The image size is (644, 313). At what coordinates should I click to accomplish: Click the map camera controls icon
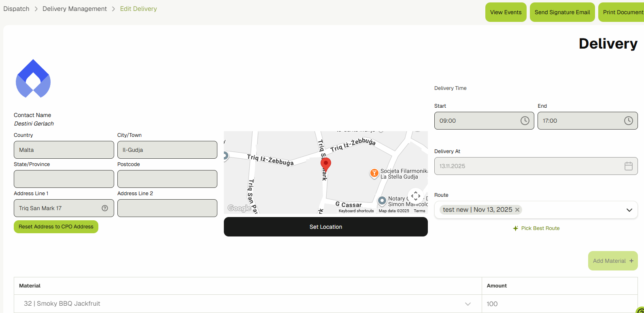click(415, 196)
